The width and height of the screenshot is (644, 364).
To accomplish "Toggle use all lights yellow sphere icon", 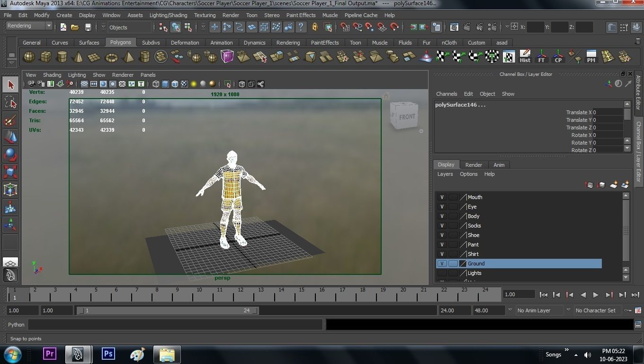I will click(194, 84).
